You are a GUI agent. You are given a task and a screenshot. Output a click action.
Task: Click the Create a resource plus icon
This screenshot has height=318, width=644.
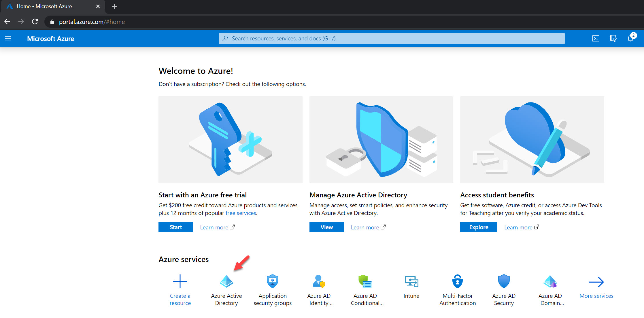coord(180,281)
